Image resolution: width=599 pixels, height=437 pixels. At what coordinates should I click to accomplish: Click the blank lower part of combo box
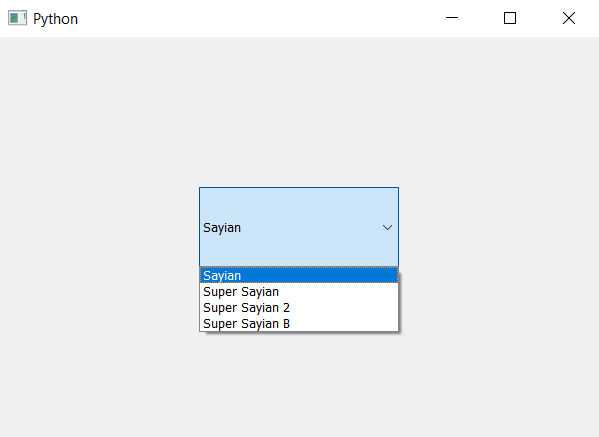tap(299, 251)
